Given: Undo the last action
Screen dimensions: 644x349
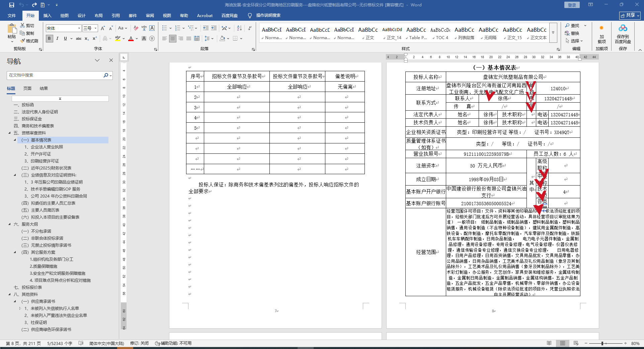Looking at the screenshot, I should [x=22, y=5].
